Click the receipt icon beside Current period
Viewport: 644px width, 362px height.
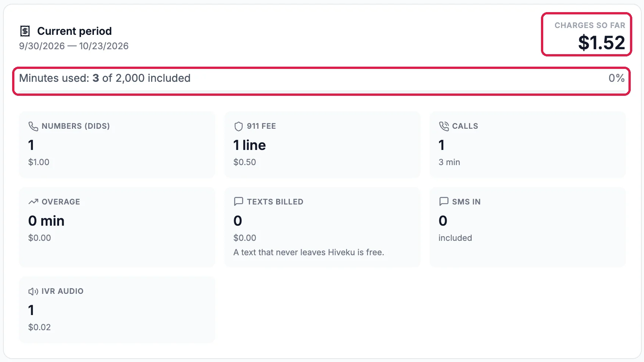coord(25,31)
